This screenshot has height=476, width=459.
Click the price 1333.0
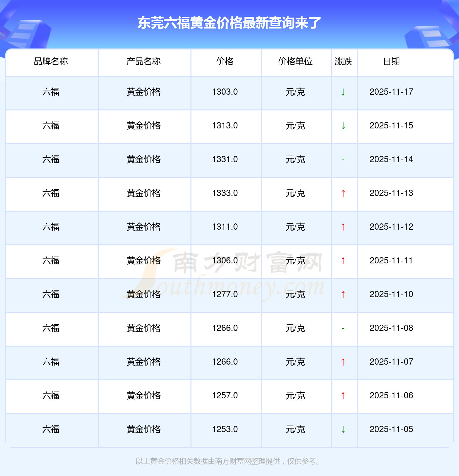[225, 193]
